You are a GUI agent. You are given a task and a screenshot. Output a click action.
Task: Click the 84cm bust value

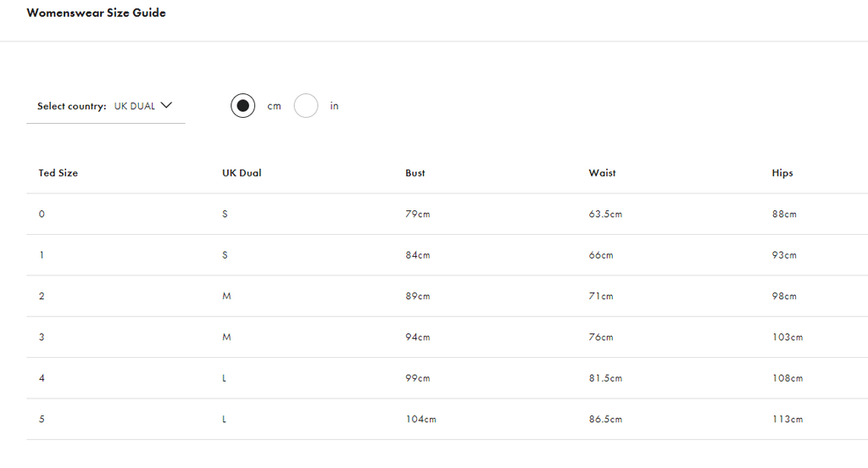[417, 255]
